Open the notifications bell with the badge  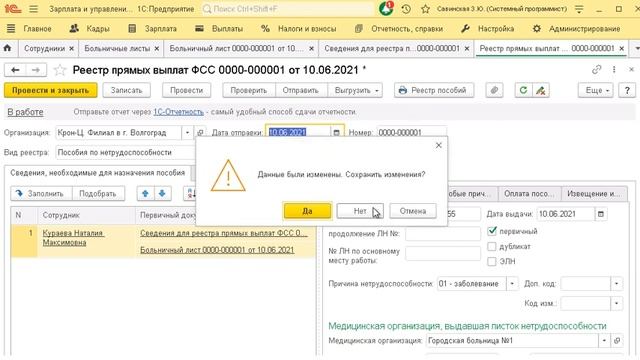(386, 9)
